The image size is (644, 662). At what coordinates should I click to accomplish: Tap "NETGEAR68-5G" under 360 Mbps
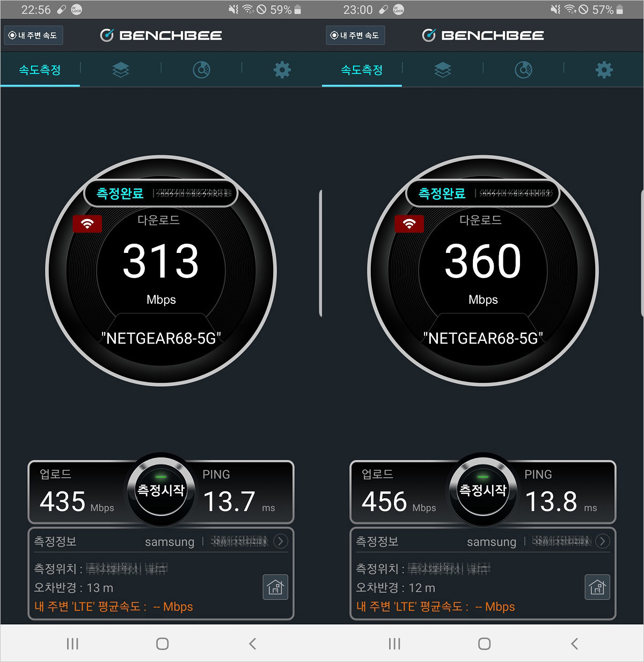coord(483,338)
